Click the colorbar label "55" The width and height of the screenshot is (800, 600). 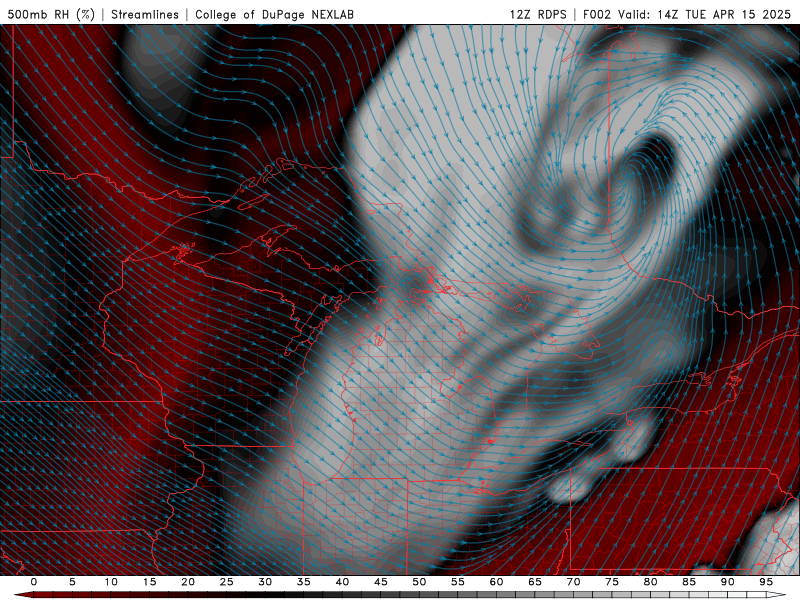tap(458, 582)
